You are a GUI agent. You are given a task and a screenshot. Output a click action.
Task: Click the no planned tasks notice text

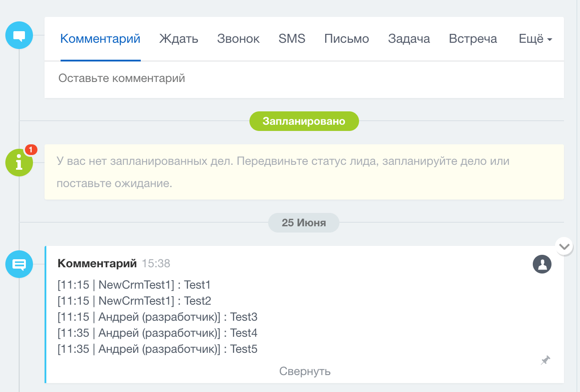(283, 172)
